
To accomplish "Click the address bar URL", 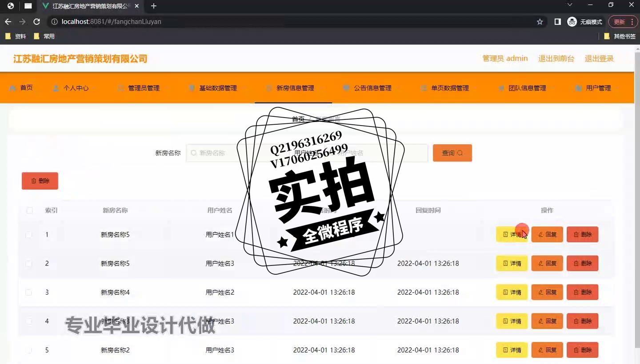I will [111, 22].
